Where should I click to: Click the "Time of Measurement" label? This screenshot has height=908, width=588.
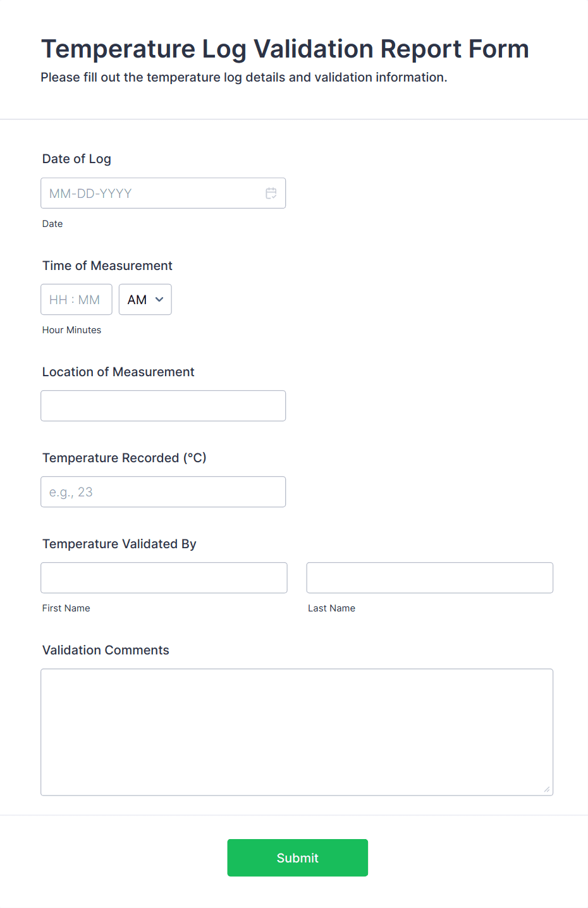click(x=107, y=266)
